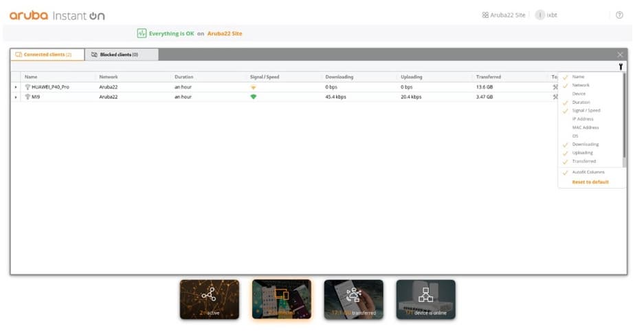Image resolution: width=644 pixels, height=333 pixels.
Task: Click the Aruba Instant On logo
Action: pos(57,16)
